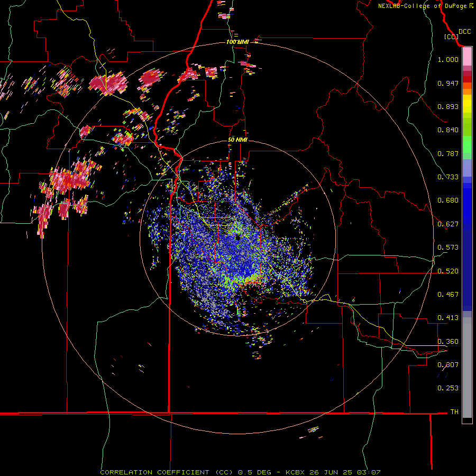Screen dimensions: 476x476
Task: Select the 0.573 scale value
Action: point(448,248)
